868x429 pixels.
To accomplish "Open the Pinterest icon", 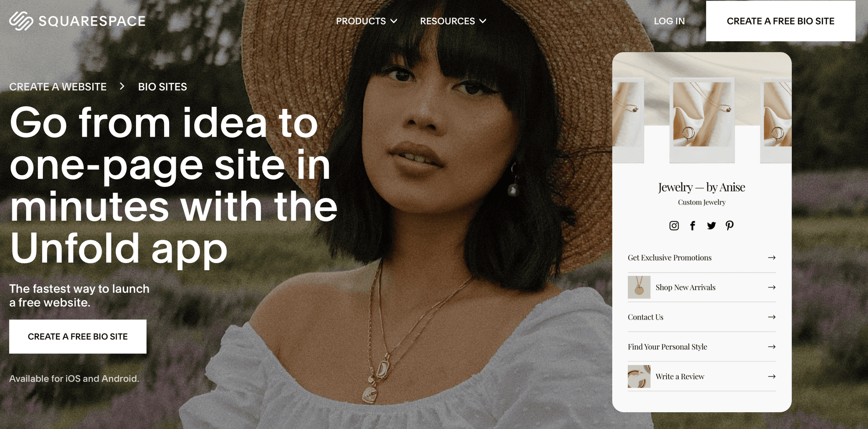I will pos(729,225).
